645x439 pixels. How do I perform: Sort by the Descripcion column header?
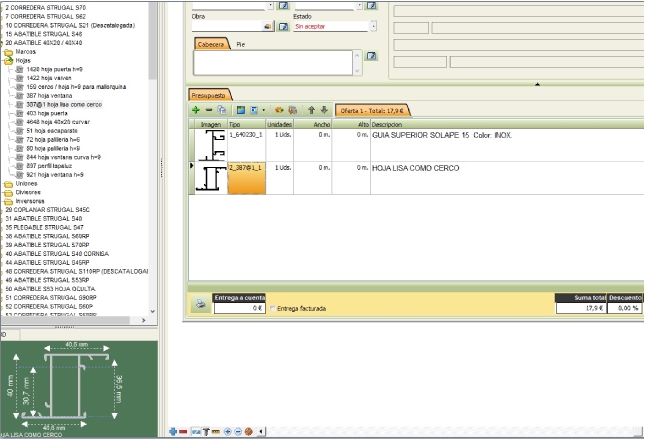(x=507, y=124)
